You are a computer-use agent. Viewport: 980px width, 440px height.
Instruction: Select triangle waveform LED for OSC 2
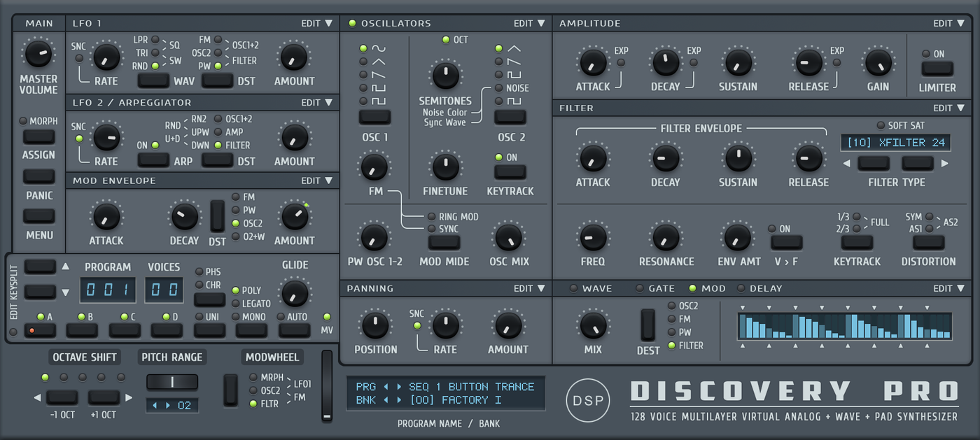[498, 48]
